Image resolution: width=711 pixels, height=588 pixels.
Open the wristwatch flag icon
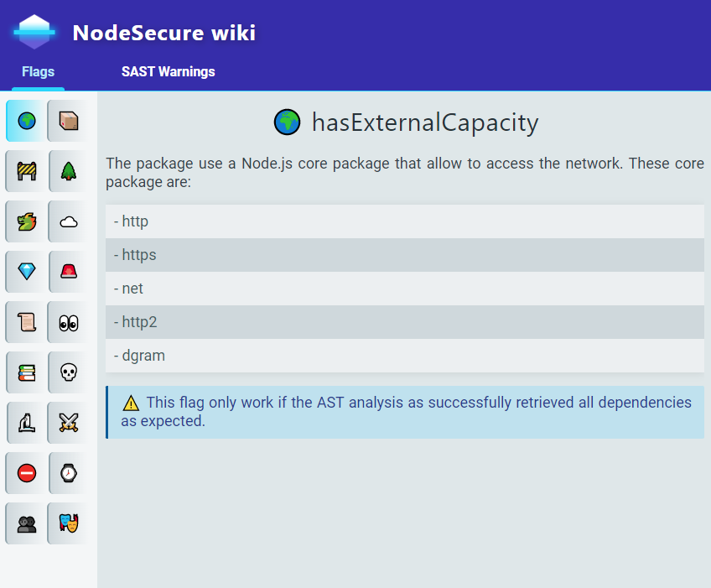[69, 473]
